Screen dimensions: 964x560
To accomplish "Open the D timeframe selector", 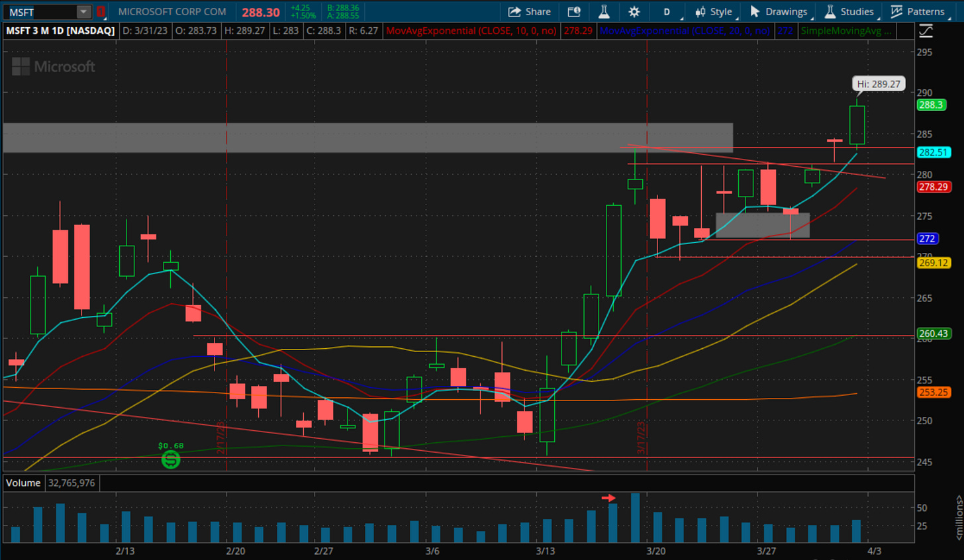I will tap(667, 12).
